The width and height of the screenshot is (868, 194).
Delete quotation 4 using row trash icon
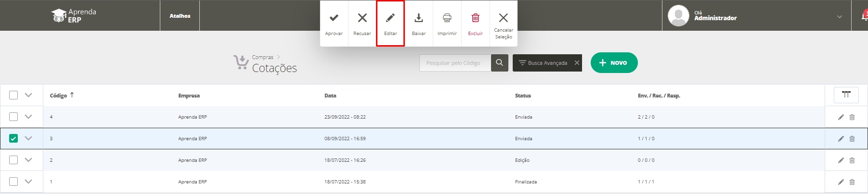(x=852, y=117)
